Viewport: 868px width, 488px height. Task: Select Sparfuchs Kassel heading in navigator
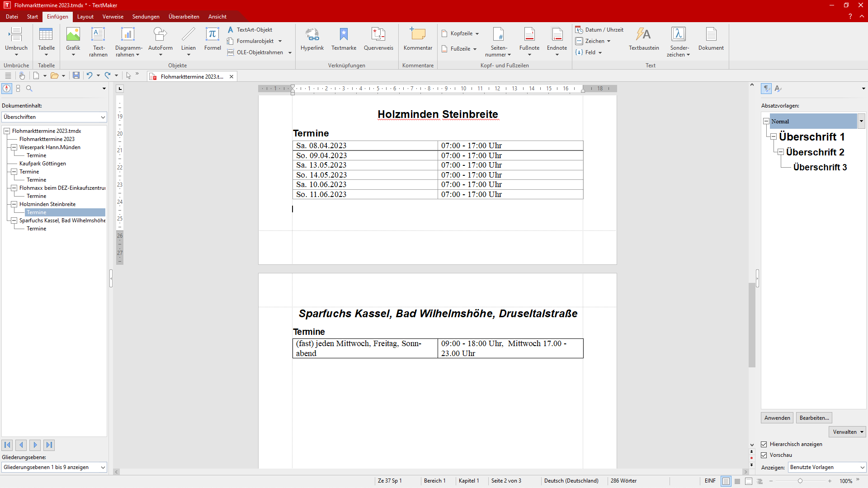click(x=62, y=221)
